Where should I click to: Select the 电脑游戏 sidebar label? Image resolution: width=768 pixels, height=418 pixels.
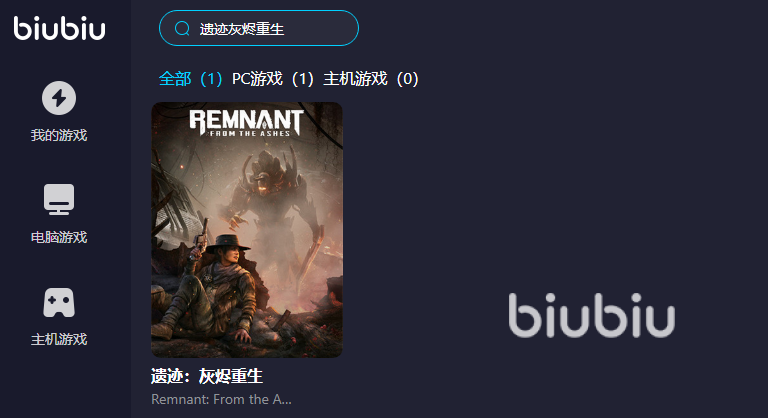pos(59,237)
